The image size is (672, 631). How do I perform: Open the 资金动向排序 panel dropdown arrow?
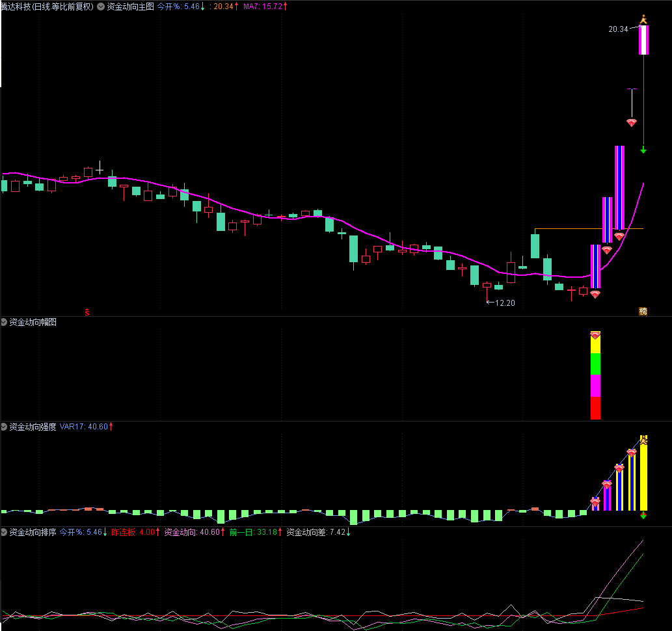tap(5, 532)
